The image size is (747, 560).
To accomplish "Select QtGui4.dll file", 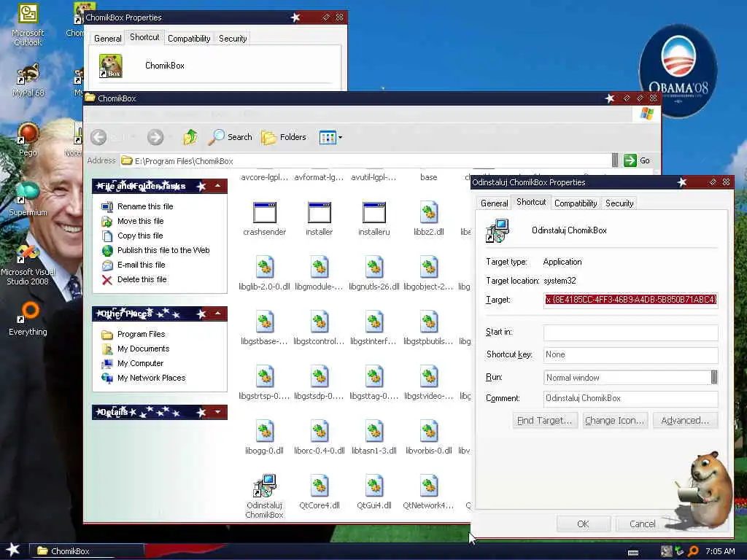I will coord(374,492).
